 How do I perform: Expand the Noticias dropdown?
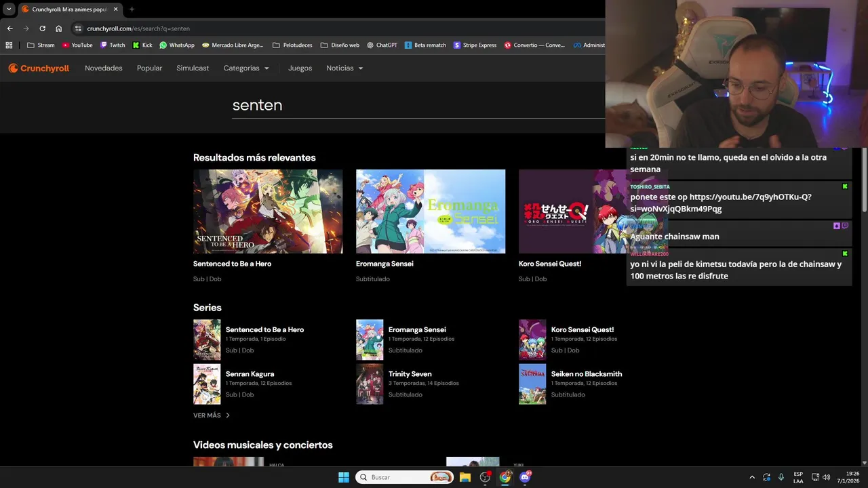344,68
